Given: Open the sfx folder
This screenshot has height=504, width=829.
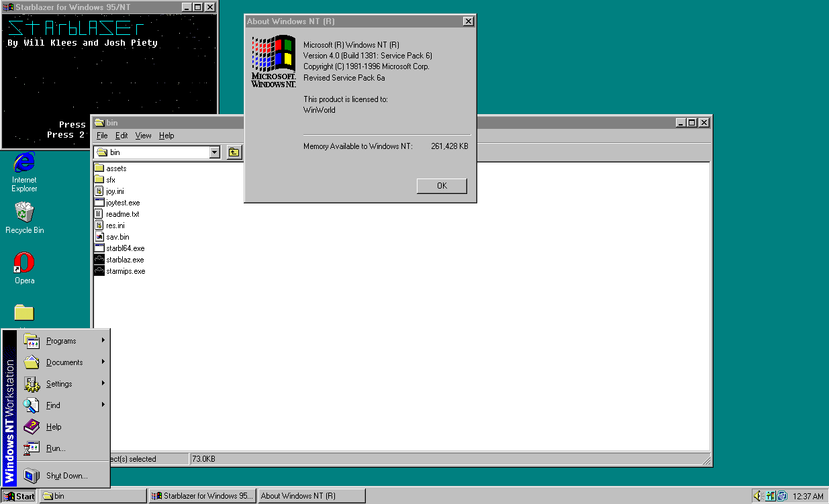Looking at the screenshot, I should point(111,180).
